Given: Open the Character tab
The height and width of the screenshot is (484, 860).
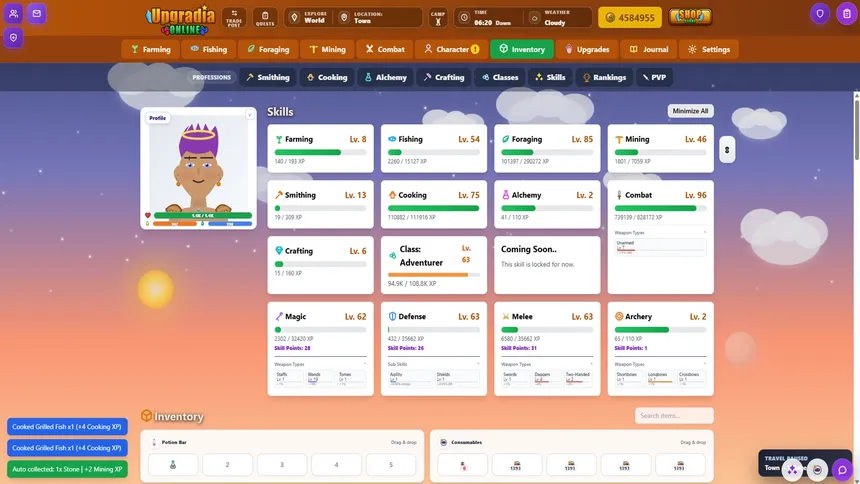Looking at the screenshot, I should pos(451,49).
